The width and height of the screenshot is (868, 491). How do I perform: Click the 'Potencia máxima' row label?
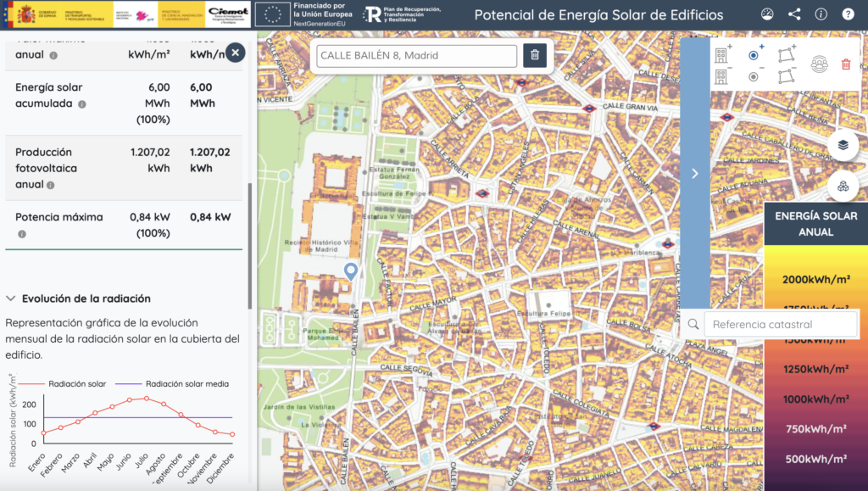[x=59, y=217]
